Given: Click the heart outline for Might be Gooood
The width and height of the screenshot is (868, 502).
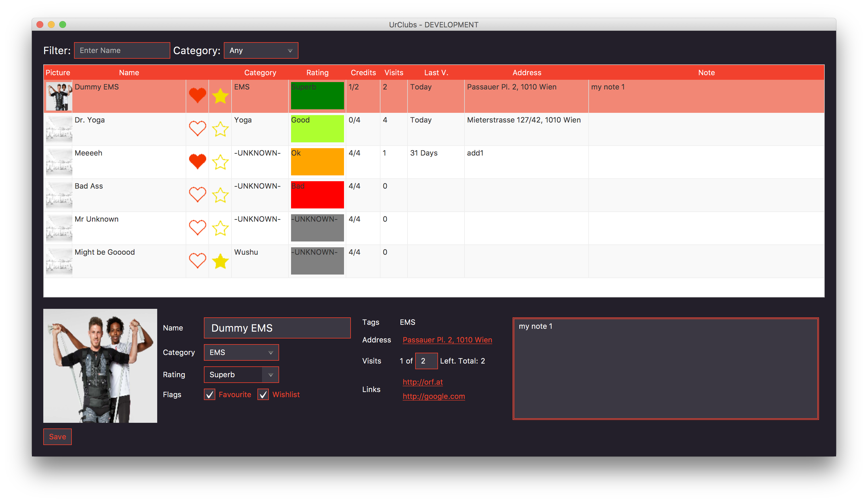Looking at the screenshot, I should click(197, 261).
